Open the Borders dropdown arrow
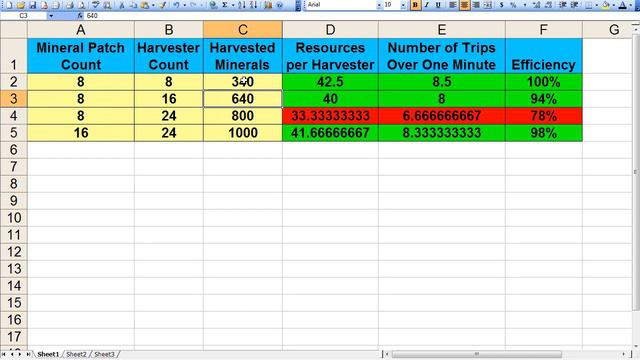This screenshot has width=640, height=360. pos(597,5)
